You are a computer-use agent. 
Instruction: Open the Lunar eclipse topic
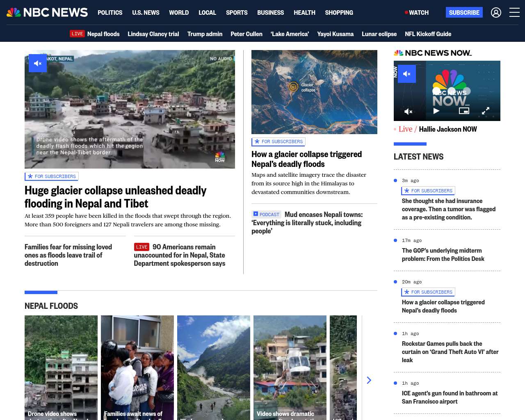pos(379,34)
